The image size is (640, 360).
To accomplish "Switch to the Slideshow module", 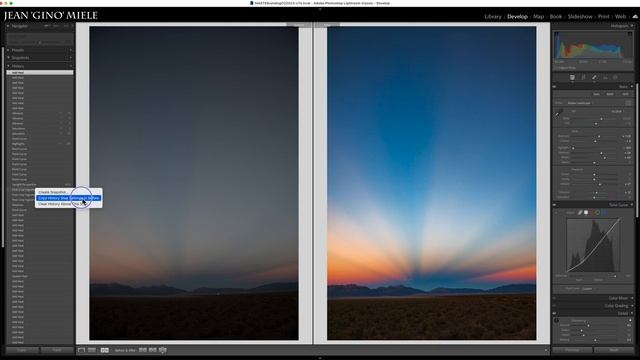I will pyautogui.click(x=580, y=17).
